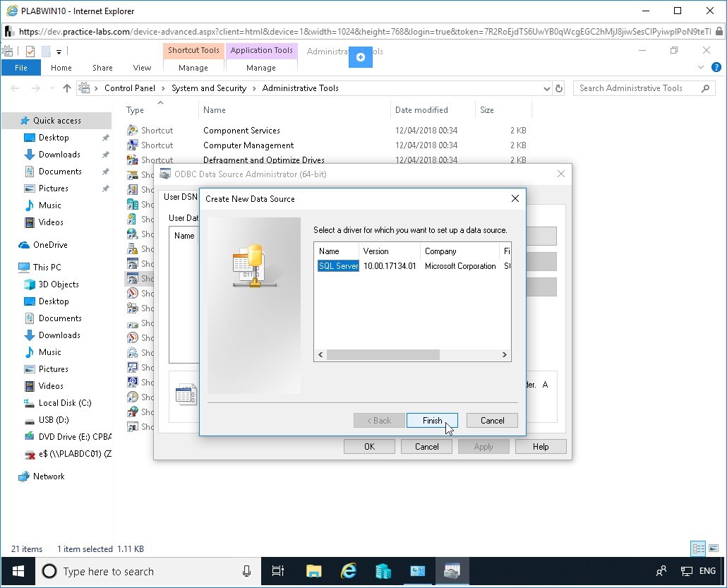727x588 pixels.
Task: Click the Forward navigation arrow in Explorer
Action: point(35,88)
